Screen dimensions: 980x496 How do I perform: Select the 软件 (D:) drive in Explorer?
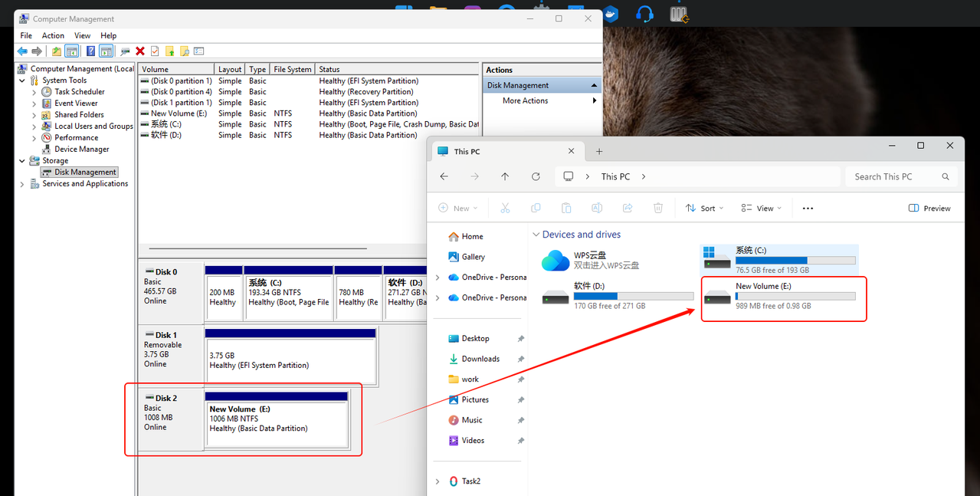pyautogui.click(x=617, y=296)
